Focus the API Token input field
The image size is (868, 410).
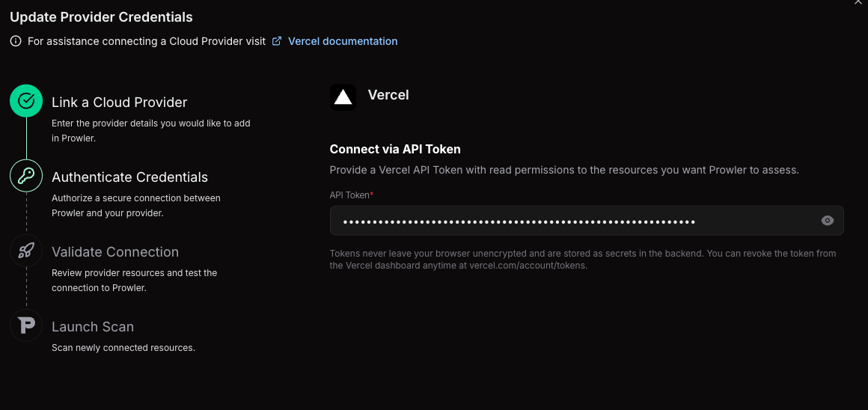click(x=587, y=221)
